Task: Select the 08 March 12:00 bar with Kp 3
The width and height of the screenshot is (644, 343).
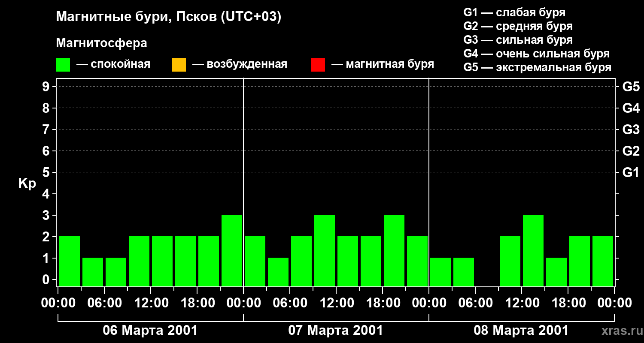Action: coord(533,250)
